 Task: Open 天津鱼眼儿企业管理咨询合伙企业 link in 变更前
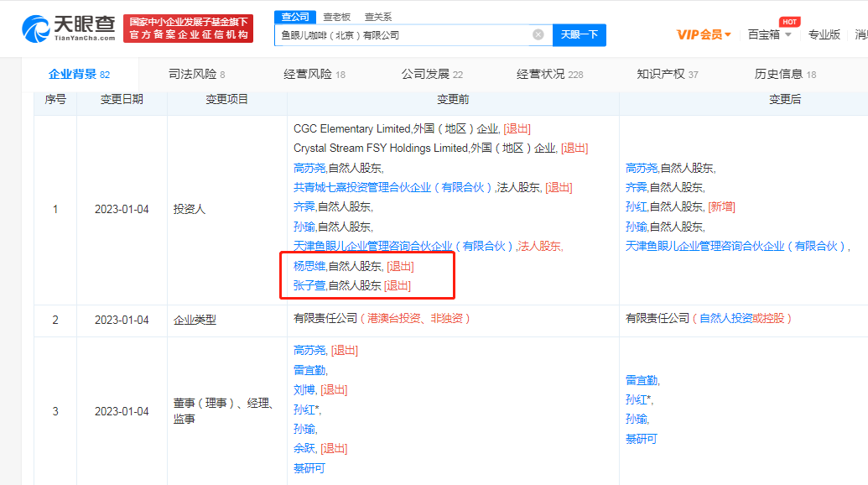coord(404,247)
